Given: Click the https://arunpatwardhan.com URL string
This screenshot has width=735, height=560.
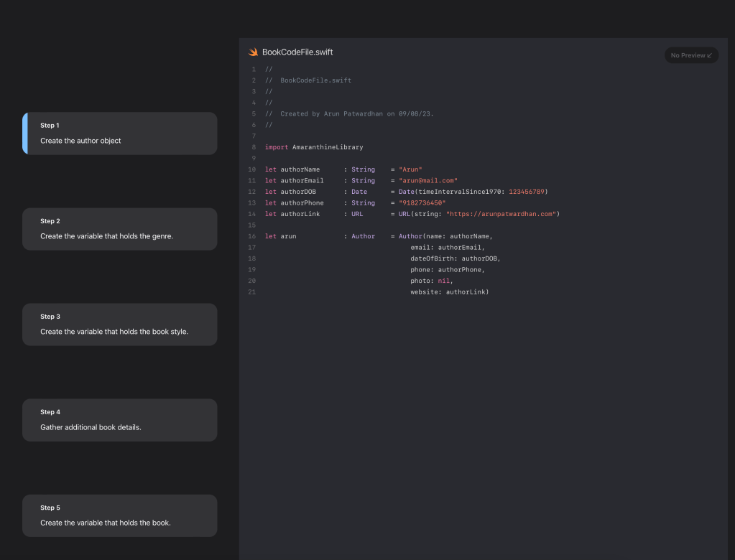Looking at the screenshot, I should (502, 214).
